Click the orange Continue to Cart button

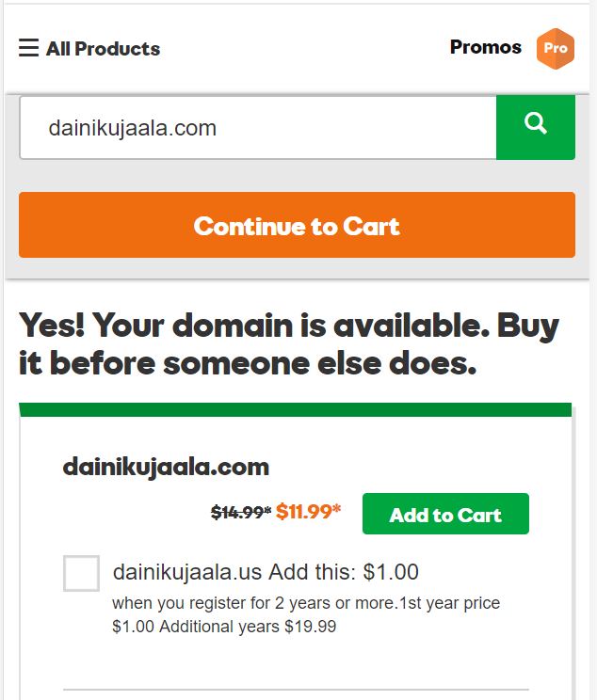(x=297, y=226)
